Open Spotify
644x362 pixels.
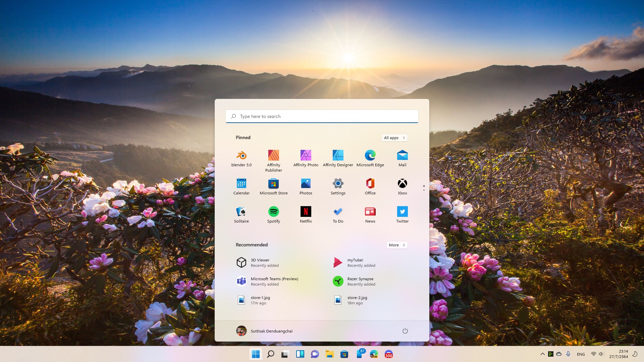[274, 215]
